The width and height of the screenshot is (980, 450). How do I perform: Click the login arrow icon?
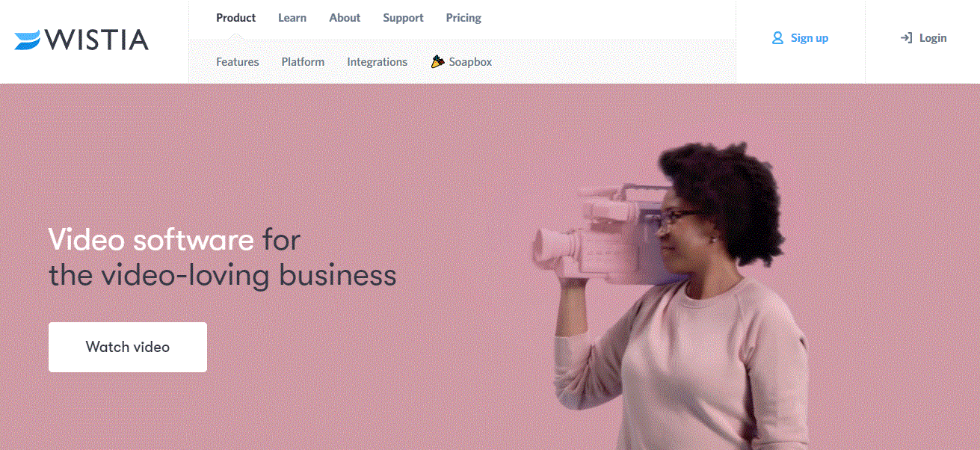tap(906, 38)
